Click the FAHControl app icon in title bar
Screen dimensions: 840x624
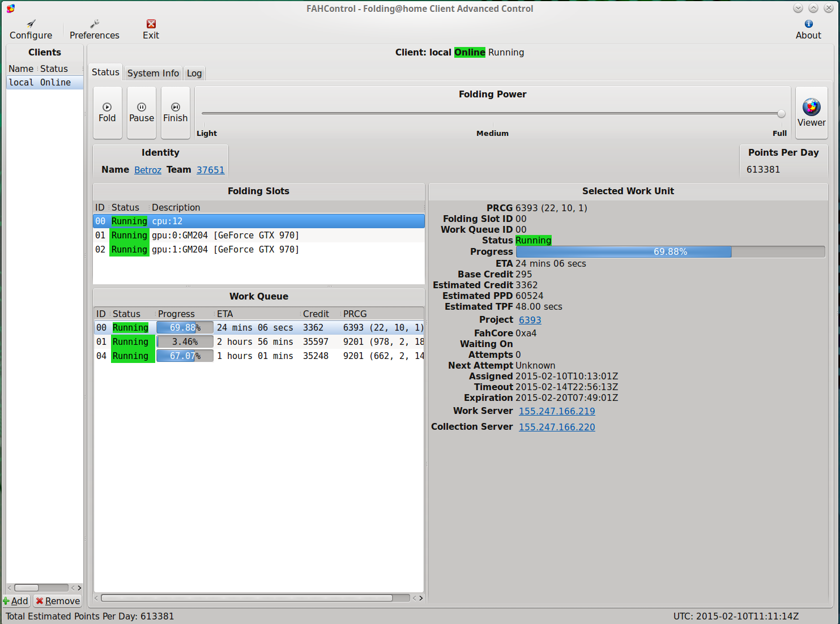(x=10, y=8)
